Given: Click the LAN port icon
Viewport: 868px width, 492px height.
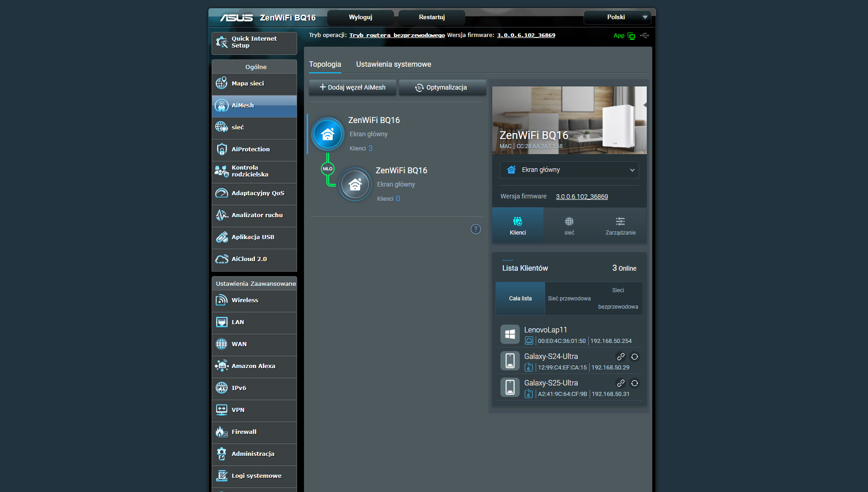Looking at the screenshot, I should (x=222, y=322).
